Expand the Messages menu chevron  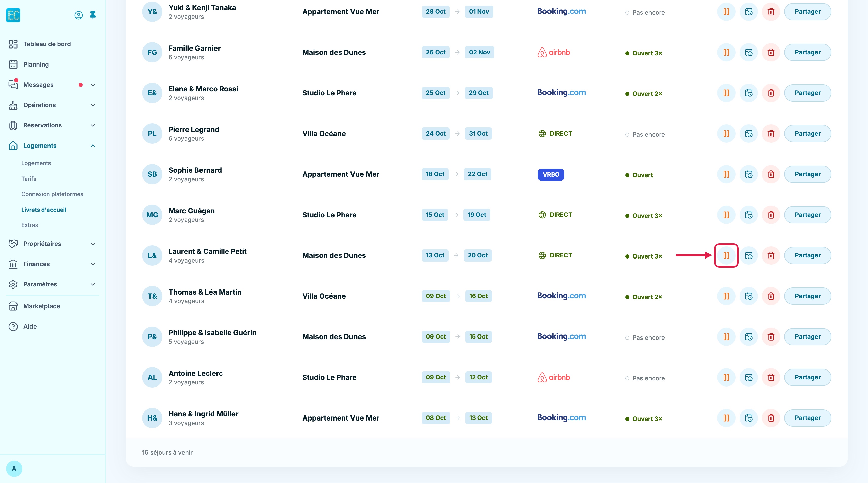click(x=93, y=85)
